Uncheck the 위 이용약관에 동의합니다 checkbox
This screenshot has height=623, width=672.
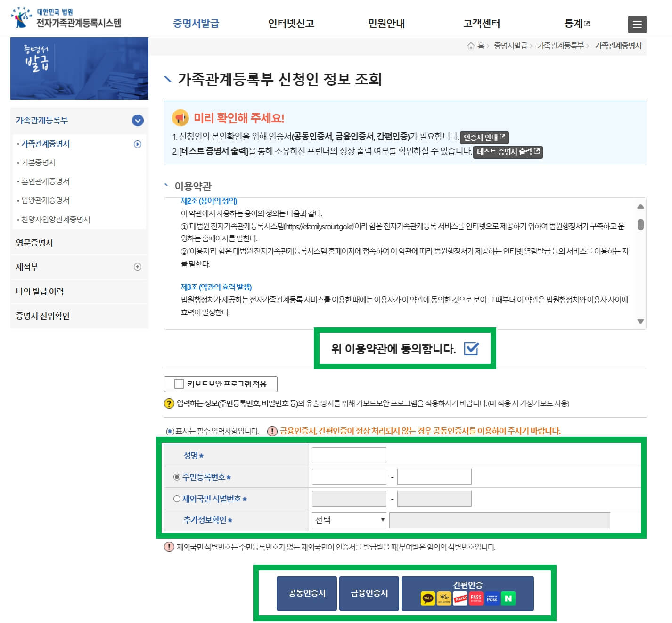click(473, 349)
